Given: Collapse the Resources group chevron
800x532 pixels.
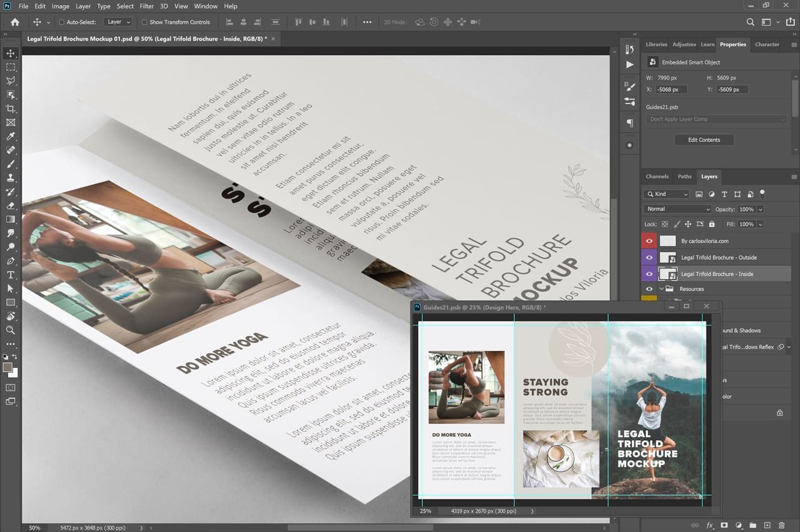Looking at the screenshot, I should coord(661,289).
